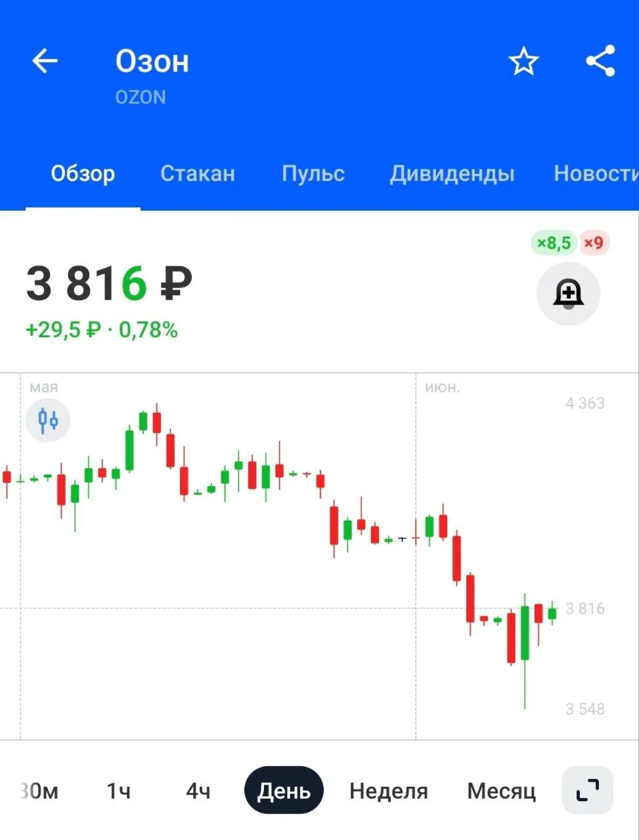Select the 4ч chart interval
Image resolution: width=639 pixels, height=840 pixels.
(x=198, y=791)
